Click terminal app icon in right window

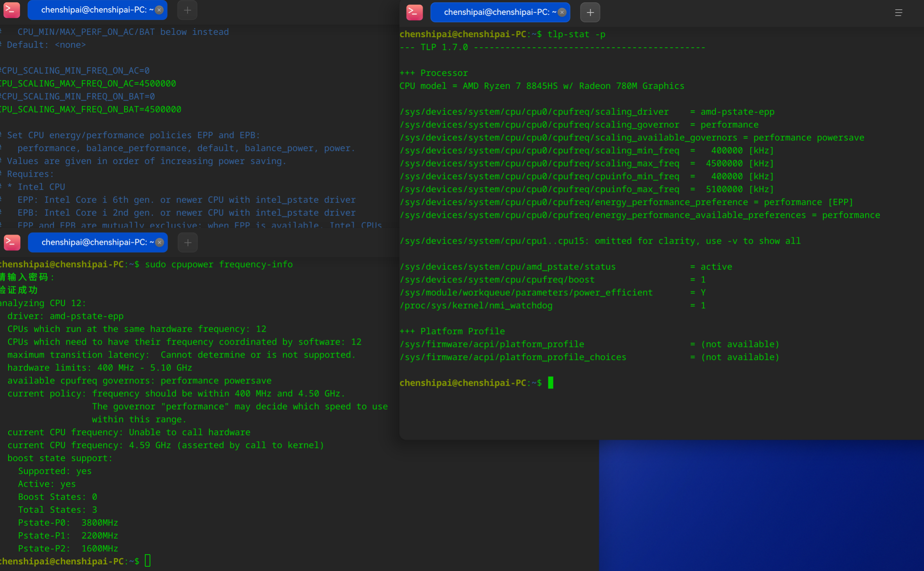click(414, 12)
